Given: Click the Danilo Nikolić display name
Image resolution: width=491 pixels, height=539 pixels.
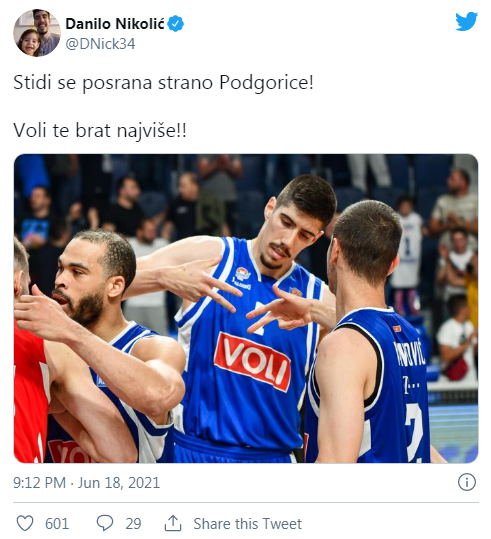Looking at the screenshot, I should (x=115, y=24).
